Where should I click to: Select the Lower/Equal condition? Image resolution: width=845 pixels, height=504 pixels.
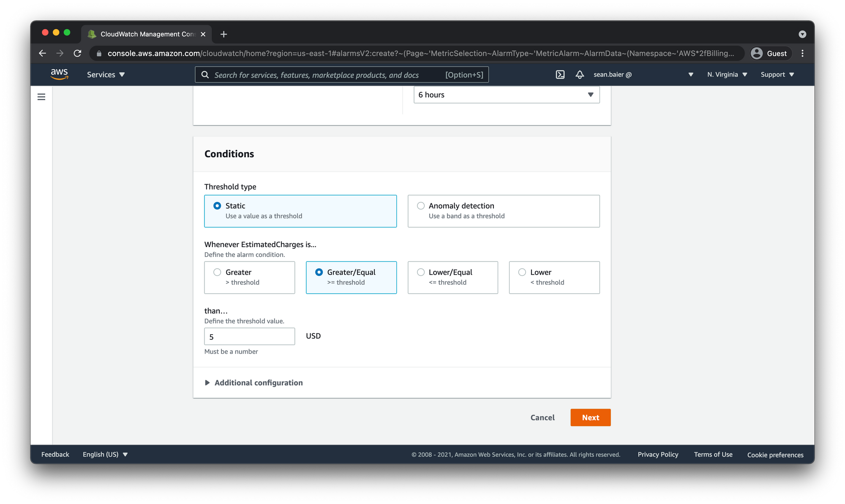tap(421, 272)
